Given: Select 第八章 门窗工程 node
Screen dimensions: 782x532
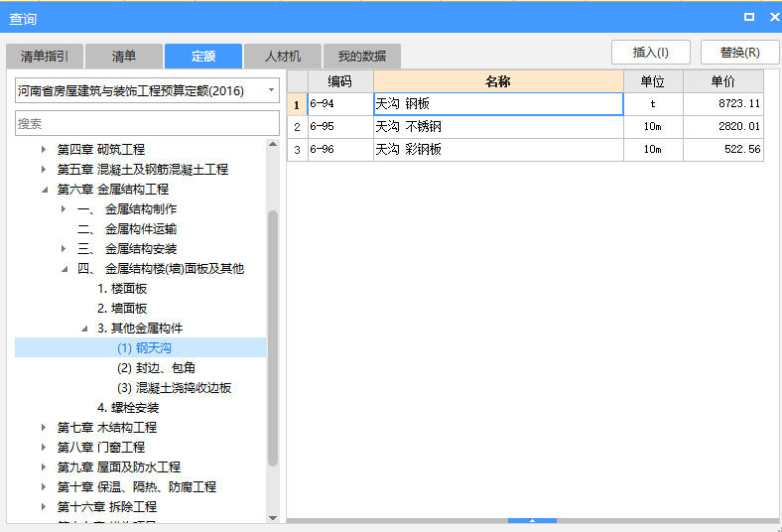Looking at the screenshot, I should coord(101,448).
